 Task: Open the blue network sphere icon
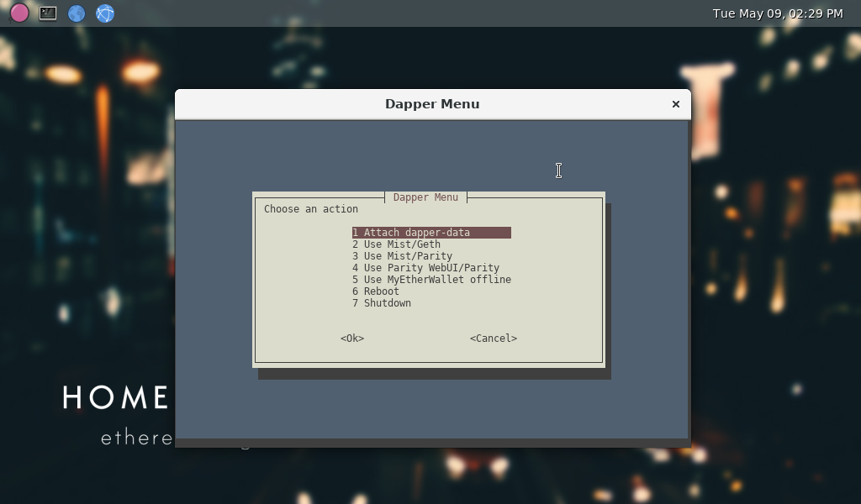(x=105, y=13)
